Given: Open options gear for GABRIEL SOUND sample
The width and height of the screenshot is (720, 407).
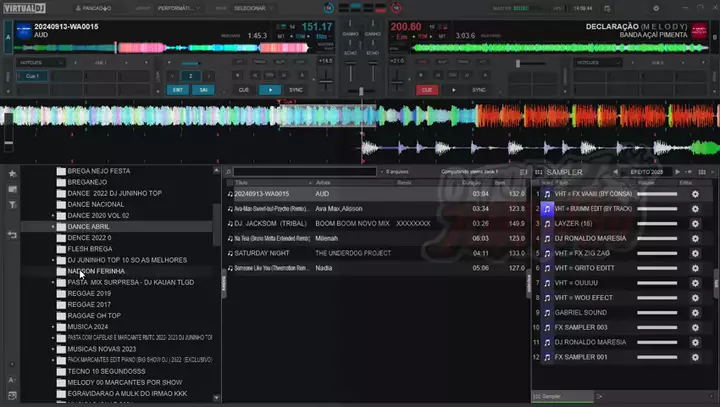Looking at the screenshot, I should pos(695,313).
